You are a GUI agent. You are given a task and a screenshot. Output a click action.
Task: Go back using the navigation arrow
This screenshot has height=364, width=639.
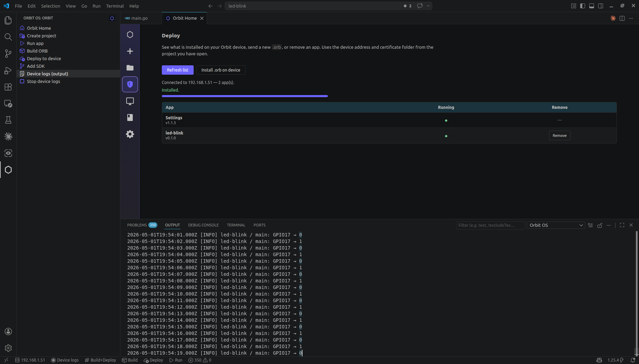point(210,6)
